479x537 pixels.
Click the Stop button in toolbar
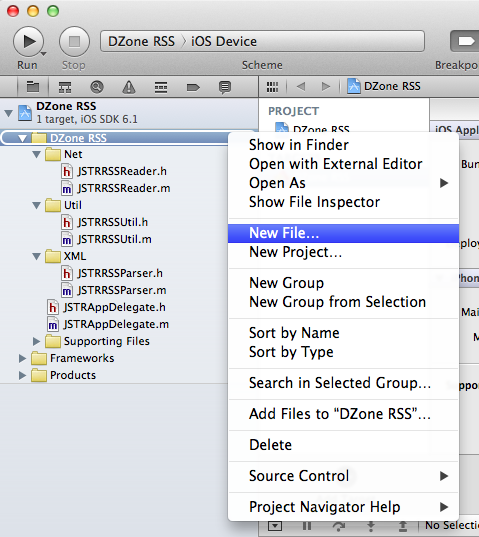[74, 41]
